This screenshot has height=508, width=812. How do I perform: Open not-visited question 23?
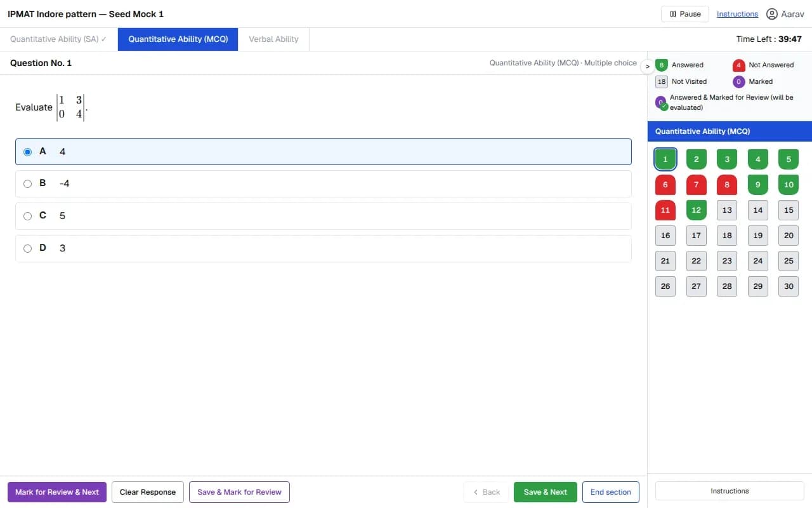727,261
